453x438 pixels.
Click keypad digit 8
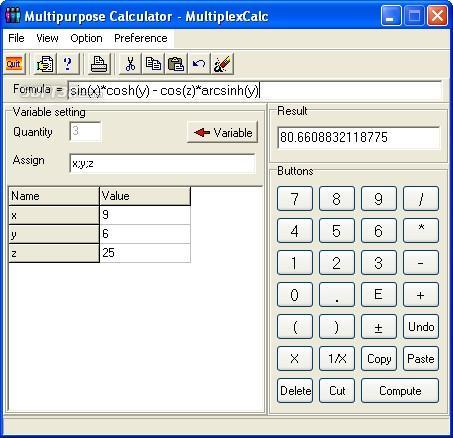tap(337, 199)
